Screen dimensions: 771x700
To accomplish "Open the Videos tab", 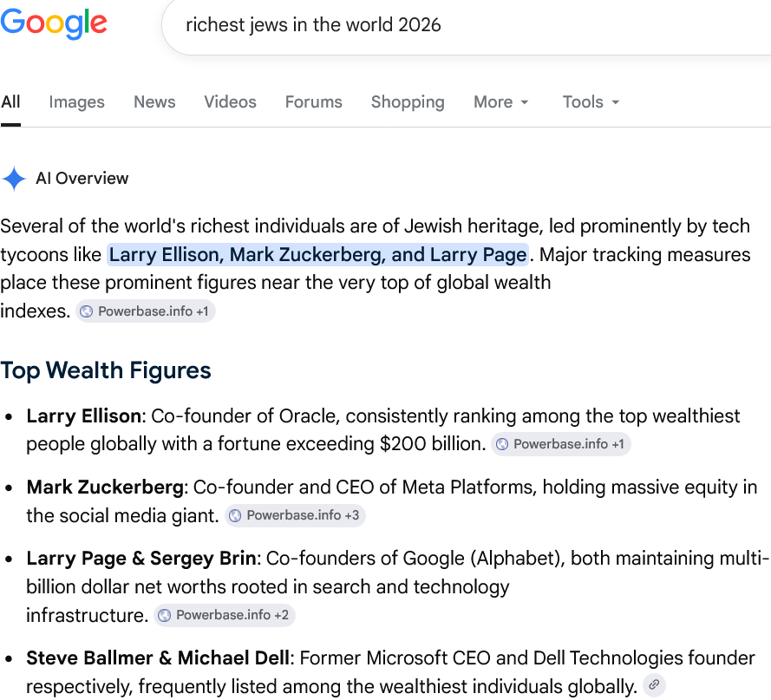I will click(230, 102).
